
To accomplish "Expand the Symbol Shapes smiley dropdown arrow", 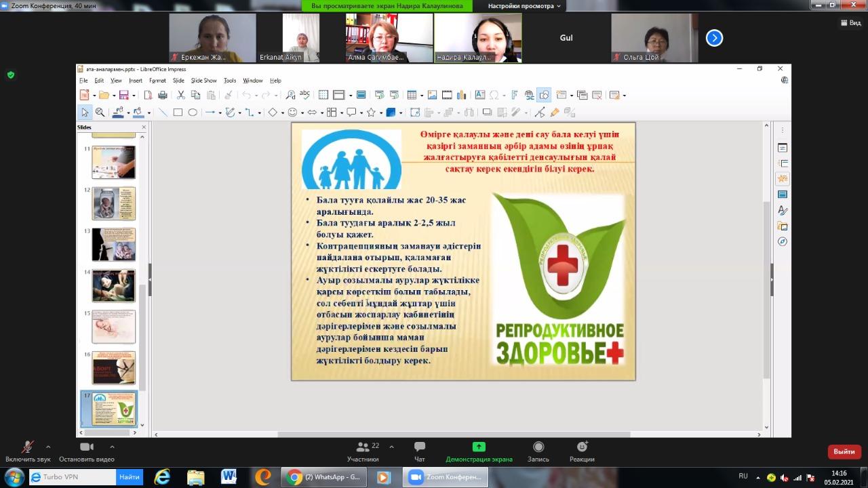I will point(302,113).
